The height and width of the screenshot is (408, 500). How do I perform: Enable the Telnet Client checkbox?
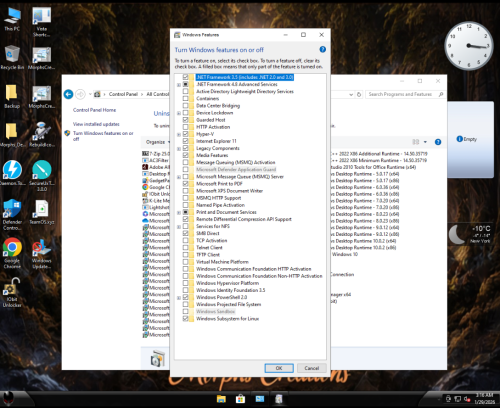coord(185,247)
